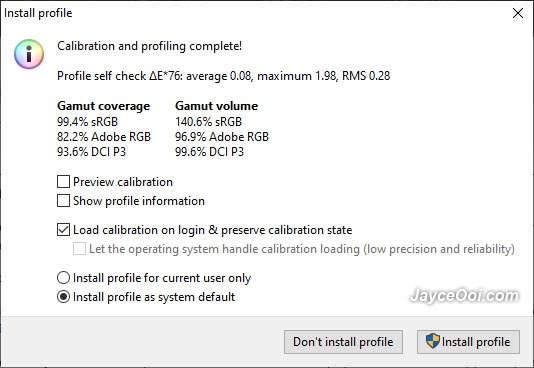Click the rainbow information icon
Viewport: 534px width, 368px height.
tap(29, 54)
